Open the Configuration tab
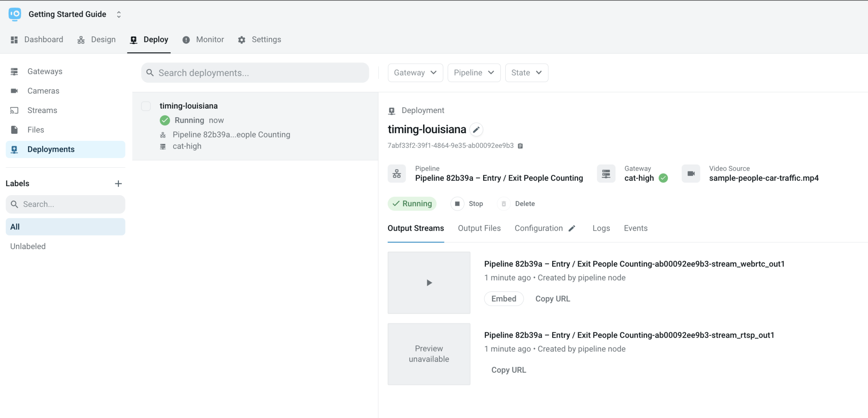 [538, 228]
